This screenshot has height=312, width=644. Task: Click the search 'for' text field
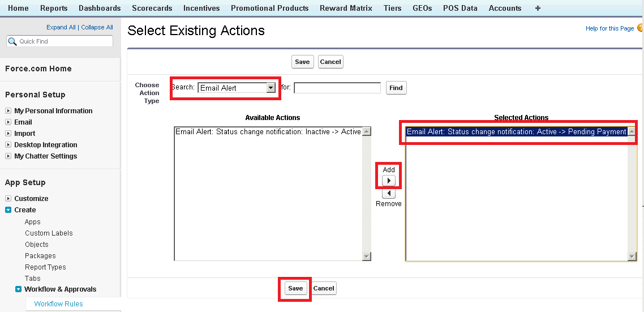[337, 88]
